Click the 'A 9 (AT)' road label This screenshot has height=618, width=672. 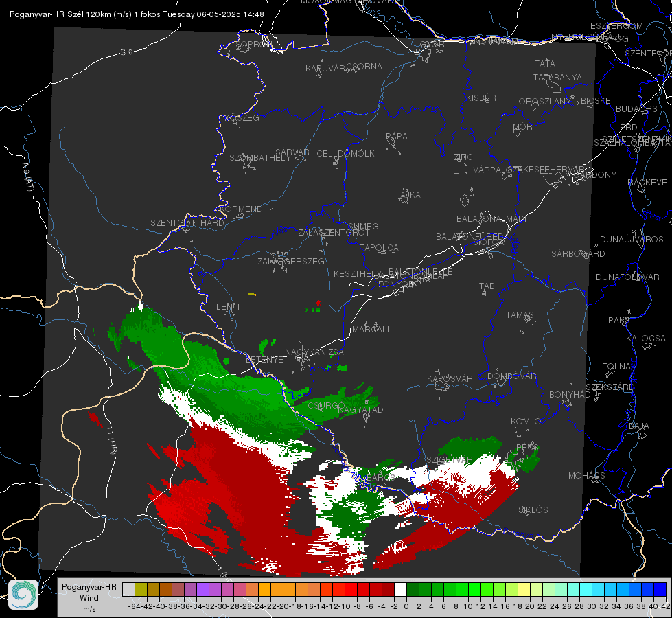(x=28, y=177)
